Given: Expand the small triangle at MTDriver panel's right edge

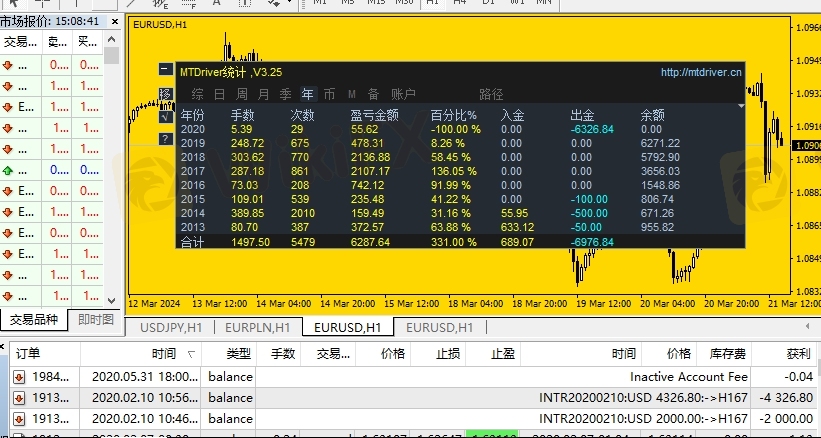Looking at the screenshot, I should (x=741, y=106).
